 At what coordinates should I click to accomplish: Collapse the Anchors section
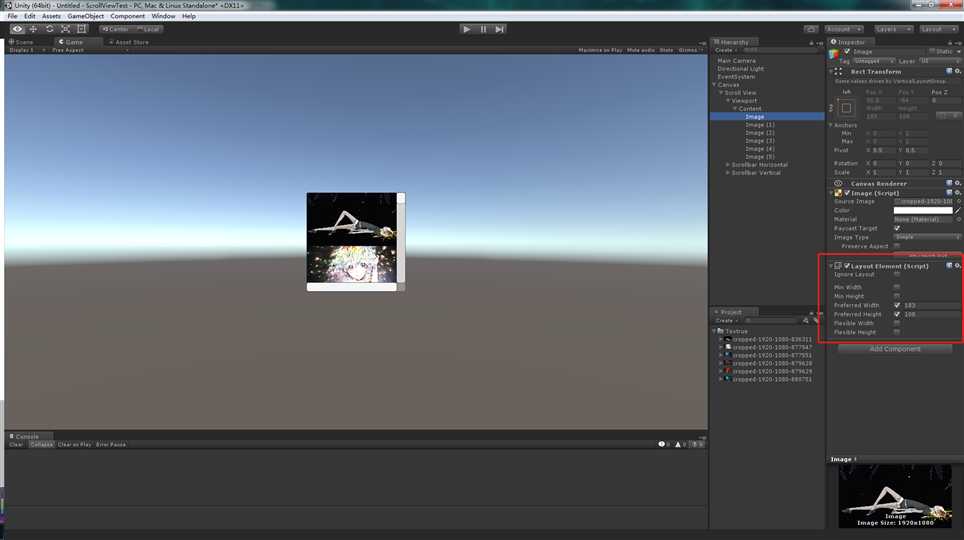[x=831, y=125]
